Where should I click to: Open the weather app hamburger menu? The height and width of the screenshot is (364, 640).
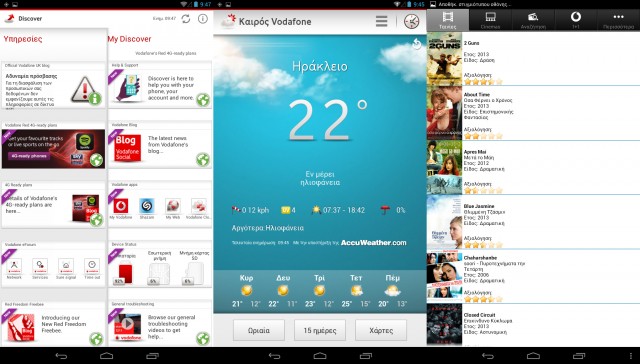coord(382,21)
